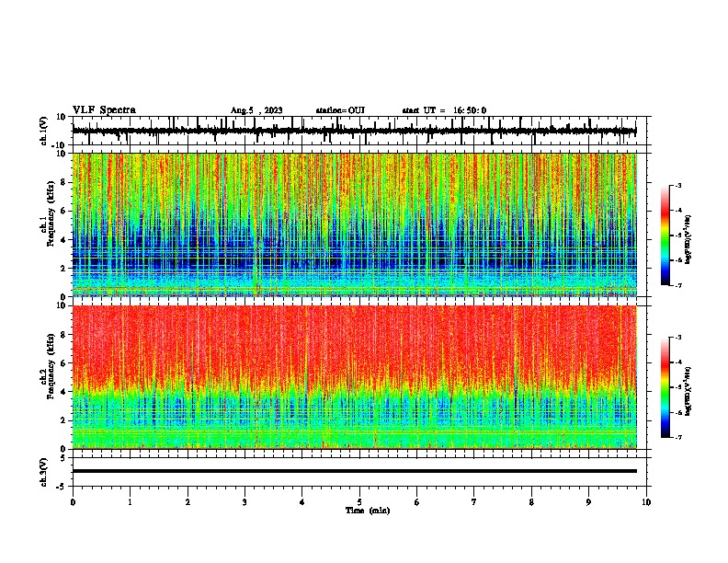Select the "Aug.5 , 2023" date text

click(256, 110)
